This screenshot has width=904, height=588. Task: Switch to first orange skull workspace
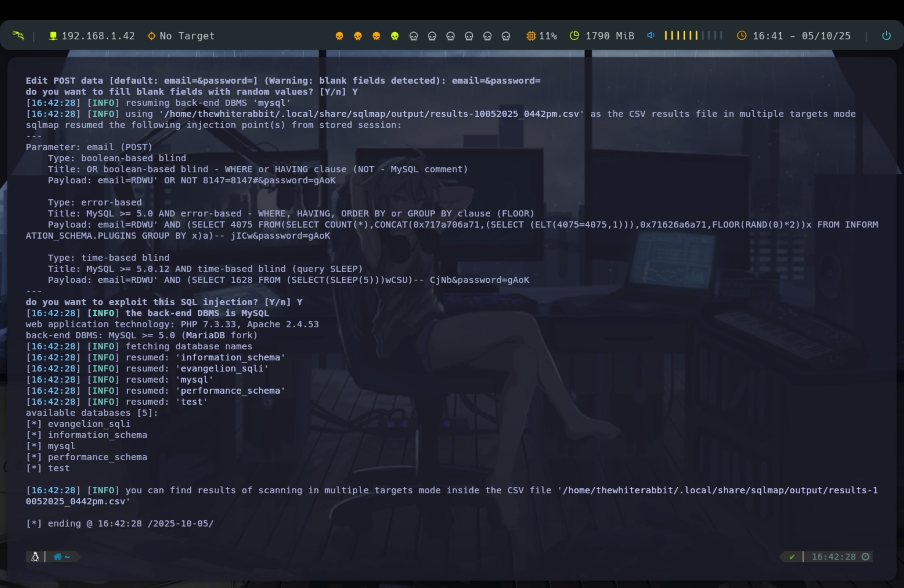coord(339,36)
